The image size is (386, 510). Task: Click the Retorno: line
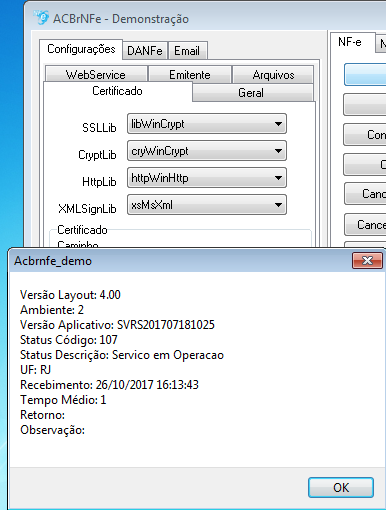point(42,415)
